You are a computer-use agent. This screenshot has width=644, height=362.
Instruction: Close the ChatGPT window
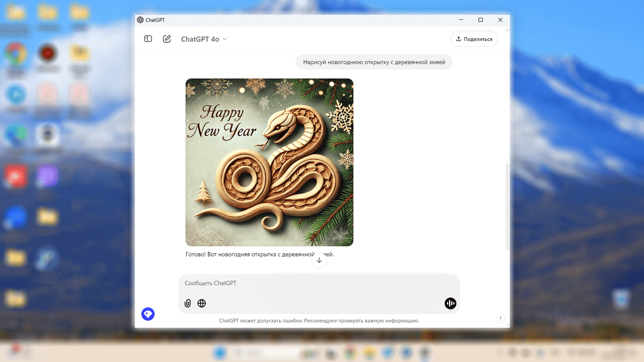[500, 20]
